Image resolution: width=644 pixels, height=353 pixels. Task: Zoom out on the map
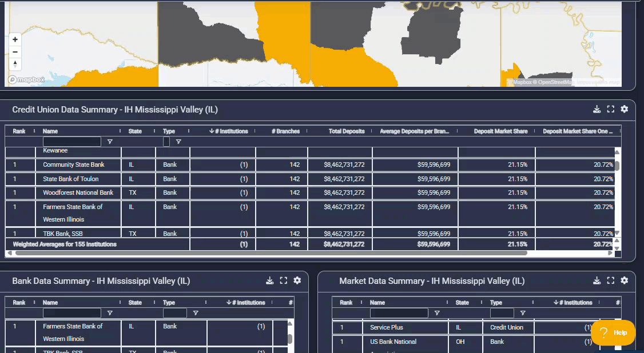click(15, 52)
